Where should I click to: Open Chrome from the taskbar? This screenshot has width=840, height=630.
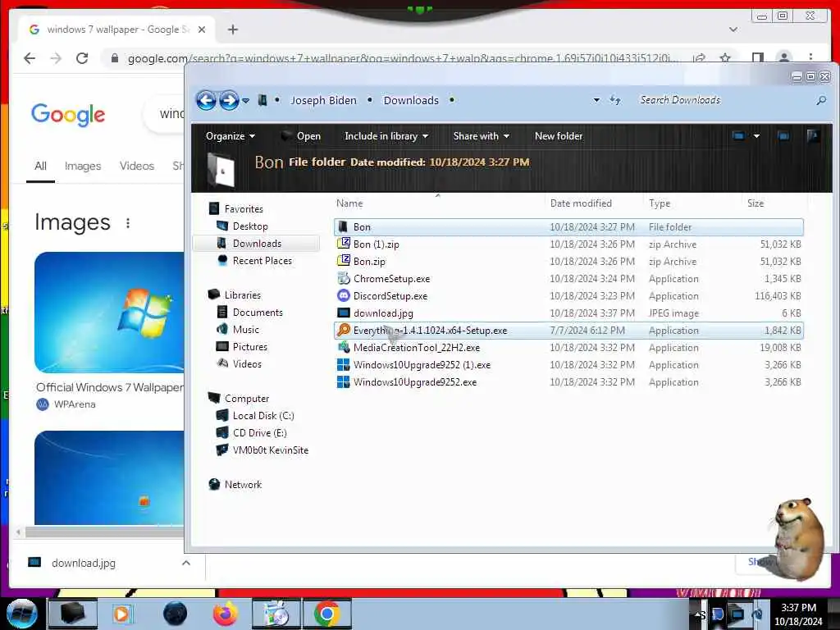click(327, 614)
